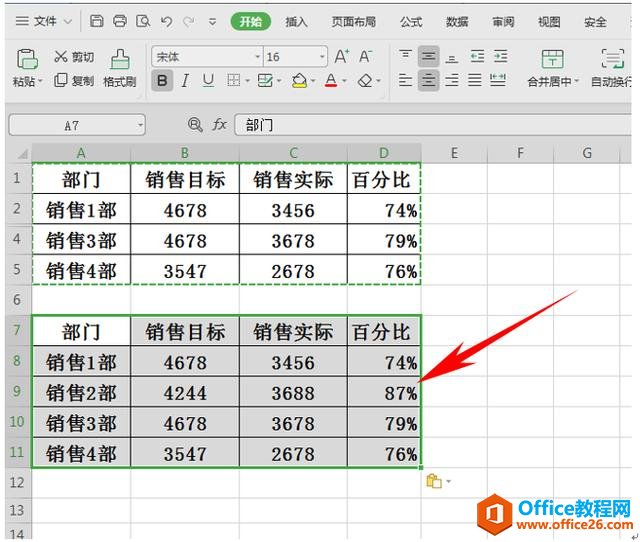Select row 6 header
The width and height of the screenshot is (640, 542).
(18, 300)
